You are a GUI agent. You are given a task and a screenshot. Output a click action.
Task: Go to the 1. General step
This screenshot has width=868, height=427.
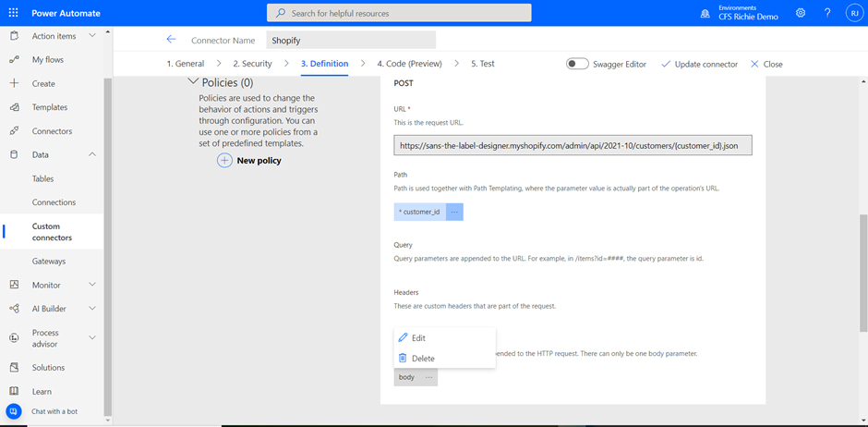(x=186, y=64)
